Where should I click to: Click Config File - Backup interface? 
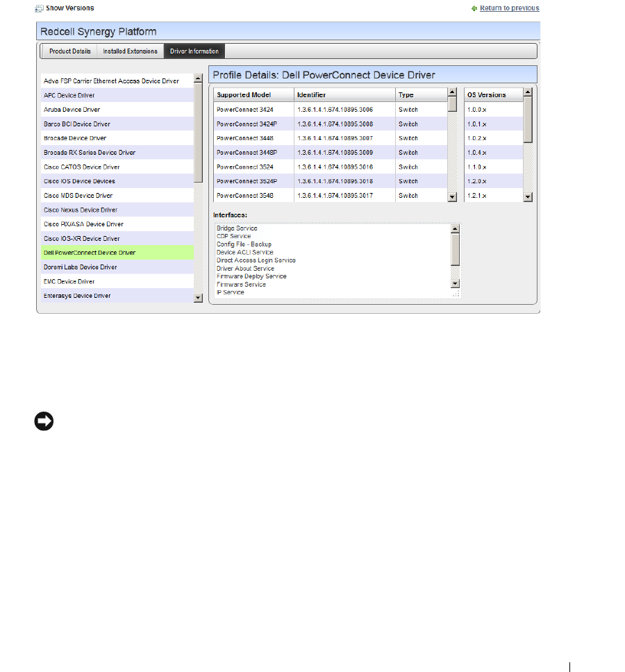(x=244, y=244)
